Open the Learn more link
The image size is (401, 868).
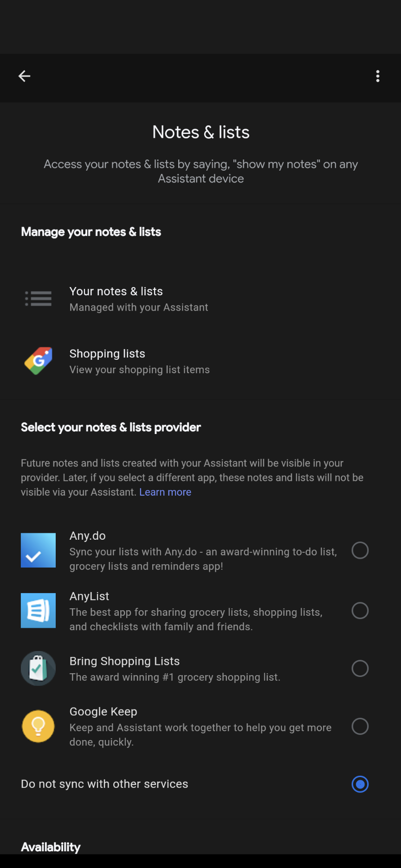click(165, 492)
